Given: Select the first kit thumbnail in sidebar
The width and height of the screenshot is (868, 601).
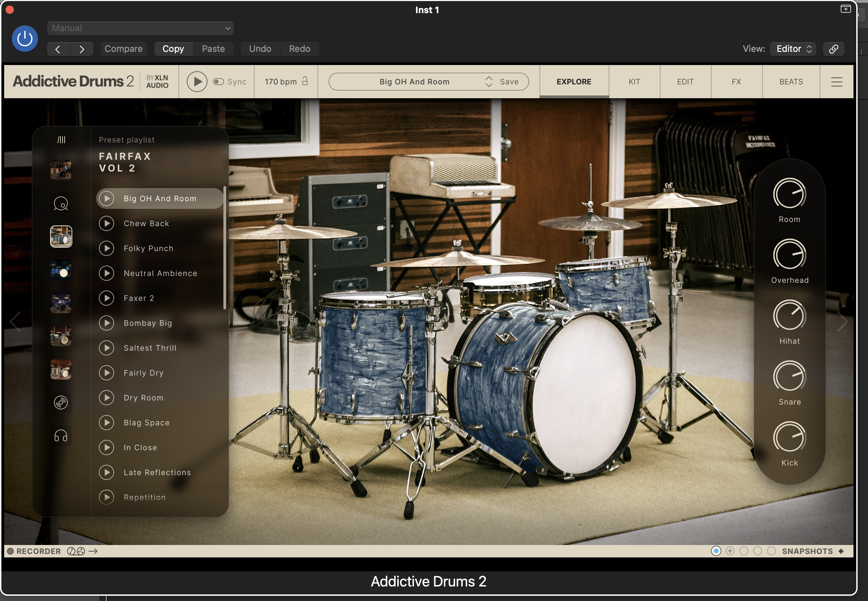Looking at the screenshot, I should pyautogui.click(x=61, y=169).
